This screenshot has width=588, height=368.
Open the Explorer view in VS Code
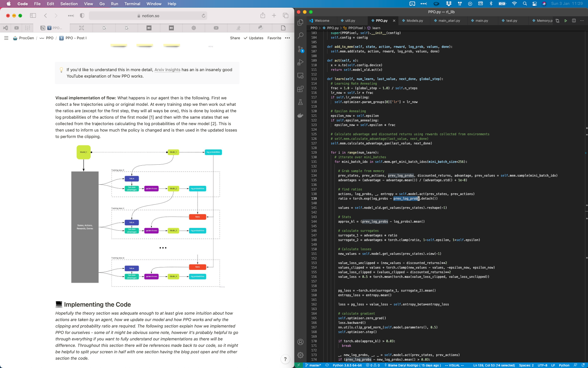(300, 22)
